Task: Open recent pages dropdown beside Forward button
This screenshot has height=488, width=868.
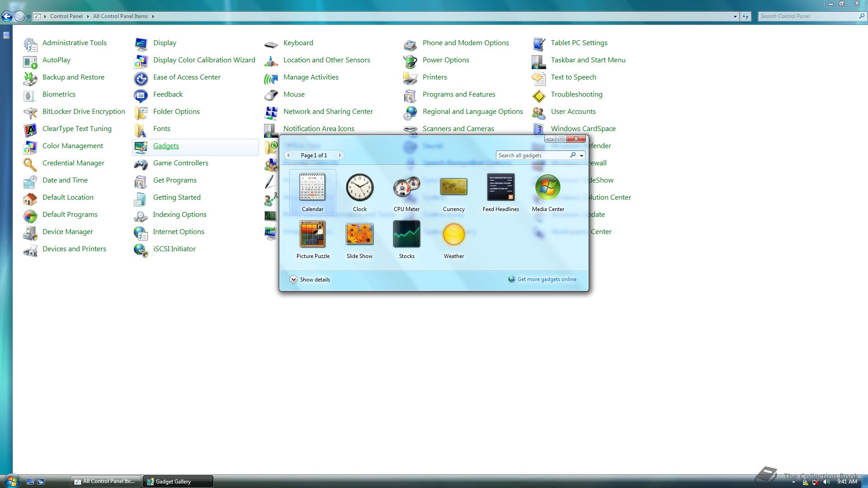Action: click(x=28, y=17)
